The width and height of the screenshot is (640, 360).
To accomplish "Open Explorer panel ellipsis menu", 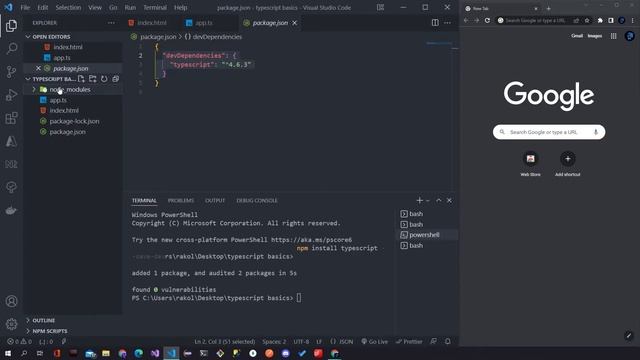I will click(x=111, y=23).
